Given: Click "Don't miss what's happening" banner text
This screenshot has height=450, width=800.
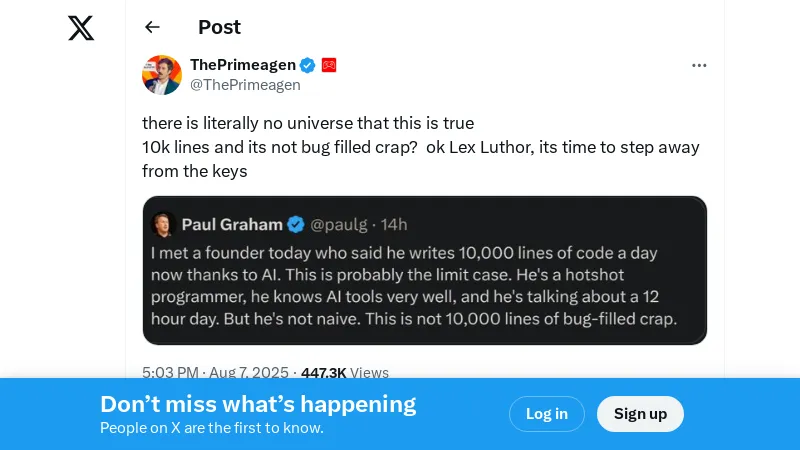Looking at the screenshot, I should (x=258, y=404).
